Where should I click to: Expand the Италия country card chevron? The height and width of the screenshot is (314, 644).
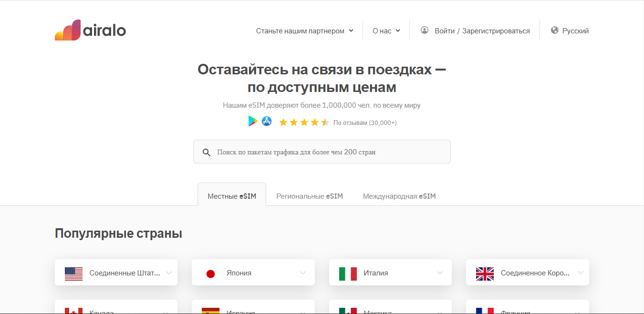[440, 273]
